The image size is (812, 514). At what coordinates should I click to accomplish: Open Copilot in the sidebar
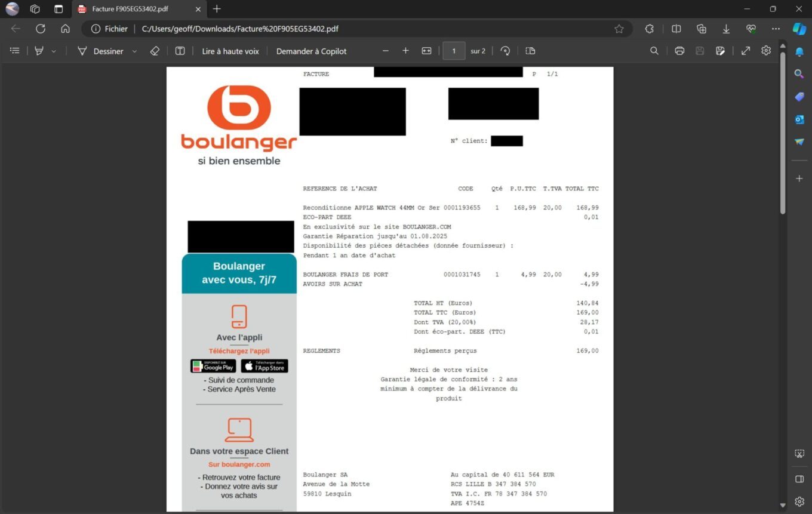point(799,29)
